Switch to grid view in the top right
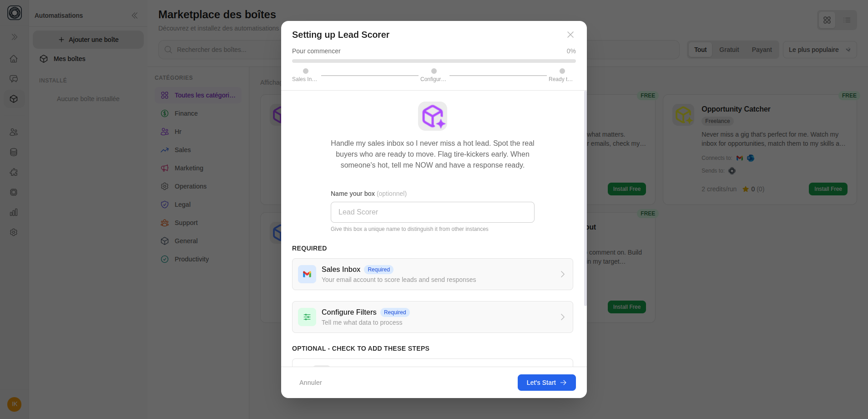This screenshot has height=419, width=868. [827, 20]
